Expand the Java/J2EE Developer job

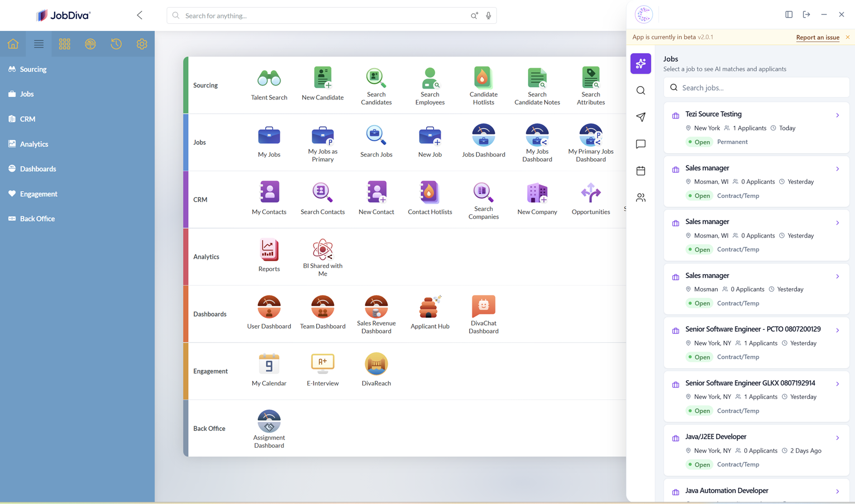(837, 438)
